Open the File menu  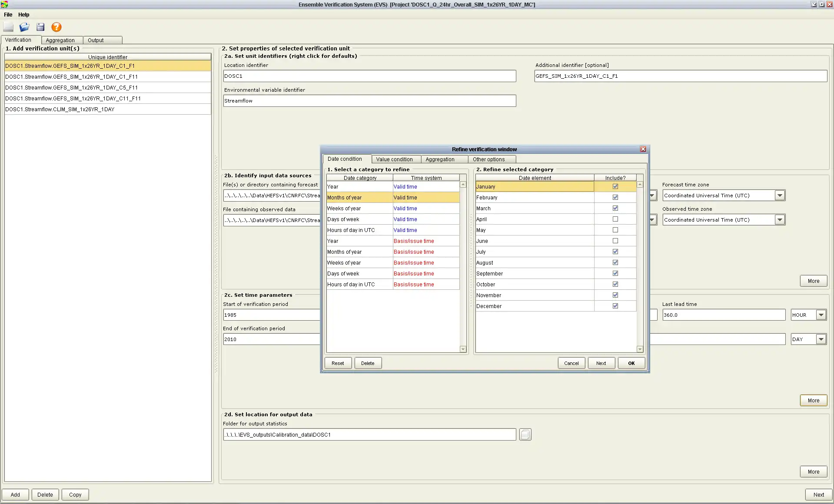coord(8,15)
